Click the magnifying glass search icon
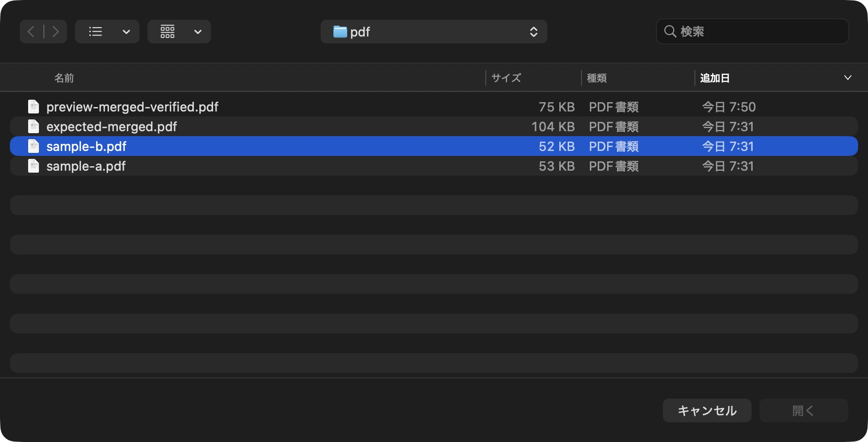Screen dimensions: 868x442 pos(670,32)
